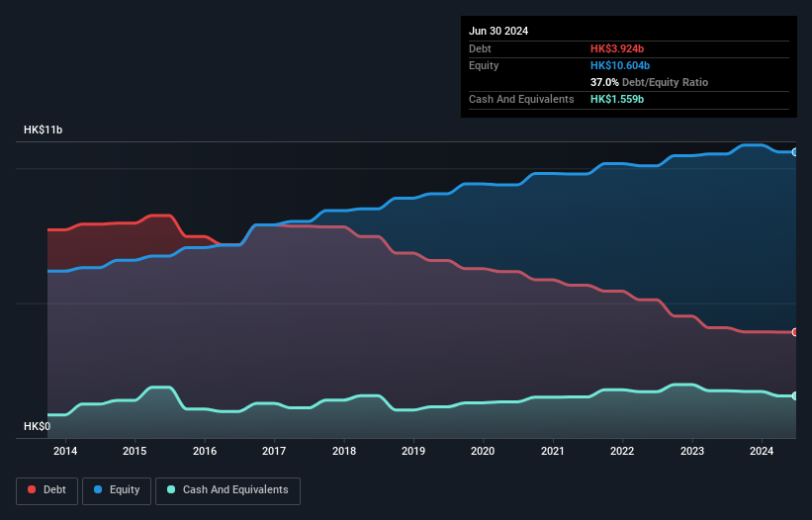Click the 2017 axis label
Image resolution: width=812 pixels, height=520 pixels.
[x=274, y=451]
